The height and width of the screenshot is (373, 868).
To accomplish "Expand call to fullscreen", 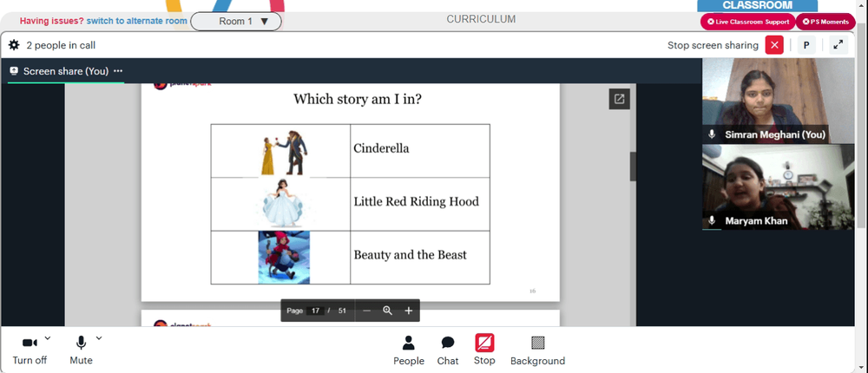I will pos(838,45).
